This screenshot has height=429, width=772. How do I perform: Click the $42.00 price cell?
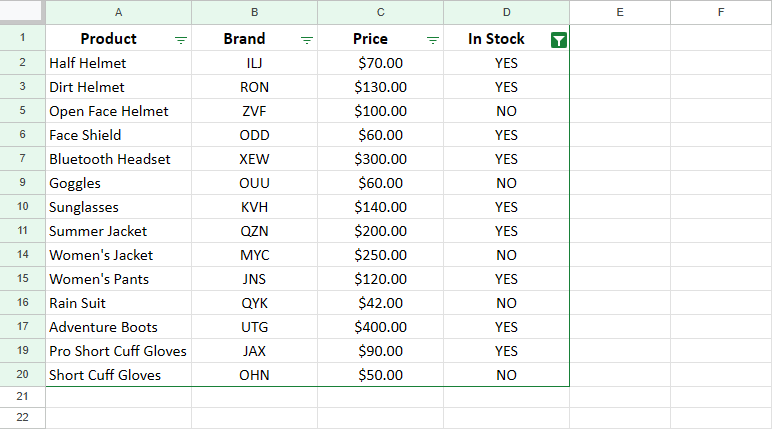tap(380, 303)
